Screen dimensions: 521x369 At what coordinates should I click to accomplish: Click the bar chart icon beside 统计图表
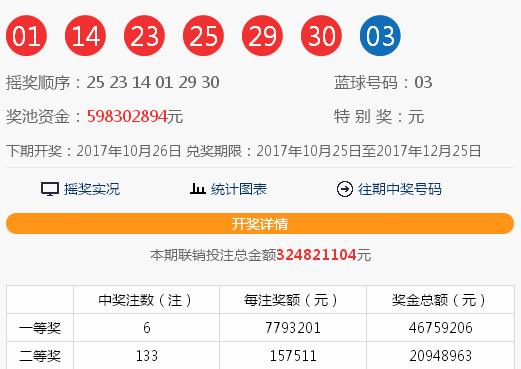(198, 189)
